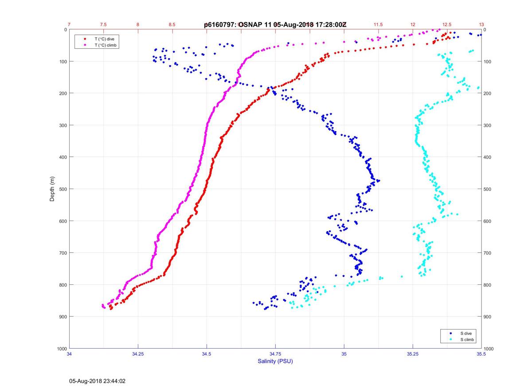Click salinity tick label 34.75
This screenshot has width=532, height=392.
[x=275, y=354]
